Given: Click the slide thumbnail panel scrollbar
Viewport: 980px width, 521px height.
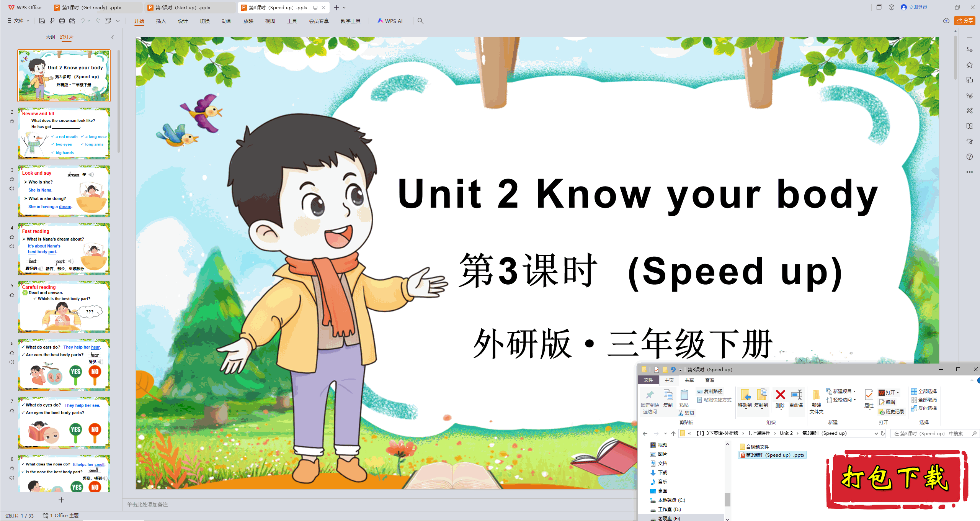Looking at the screenshot, I should pos(119,102).
